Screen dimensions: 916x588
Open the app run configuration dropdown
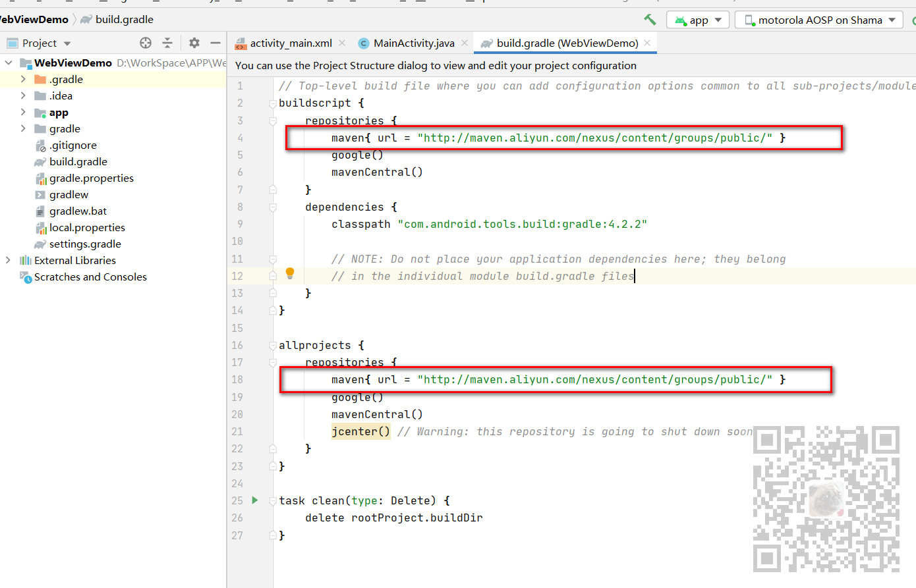point(698,20)
